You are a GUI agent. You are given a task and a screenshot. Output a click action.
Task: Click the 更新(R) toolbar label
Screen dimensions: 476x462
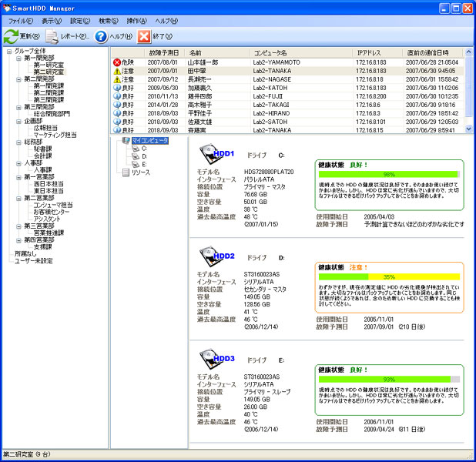(30, 36)
